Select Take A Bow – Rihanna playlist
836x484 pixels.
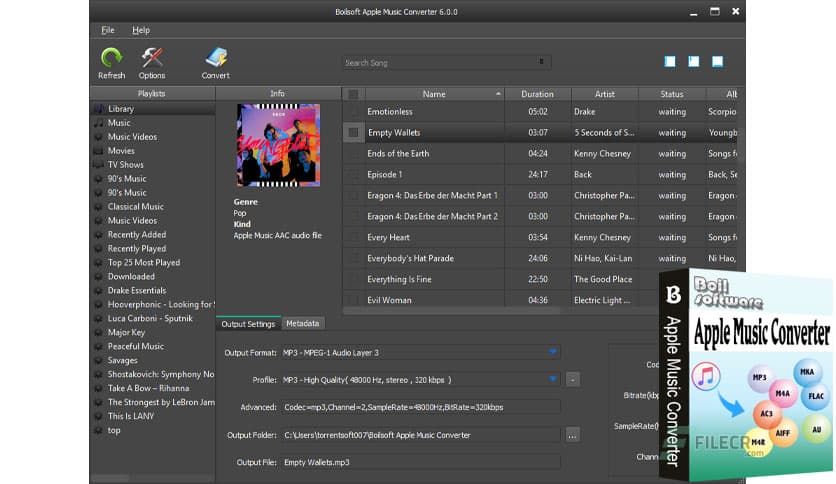click(148, 389)
